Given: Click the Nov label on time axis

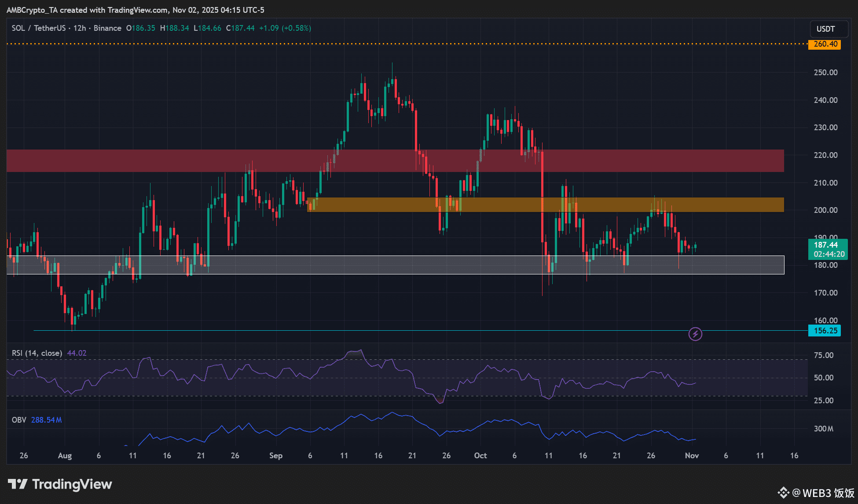Looking at the screenshot, I should [x=692, y=456].
